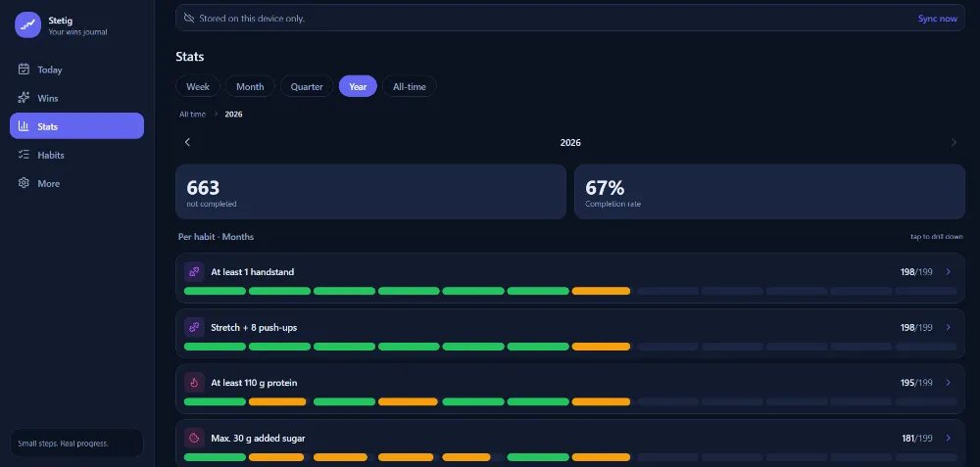Click the Stretch + 8 push-ups title
The height and width of the screenshot is (467, 980).
point(254,328)
